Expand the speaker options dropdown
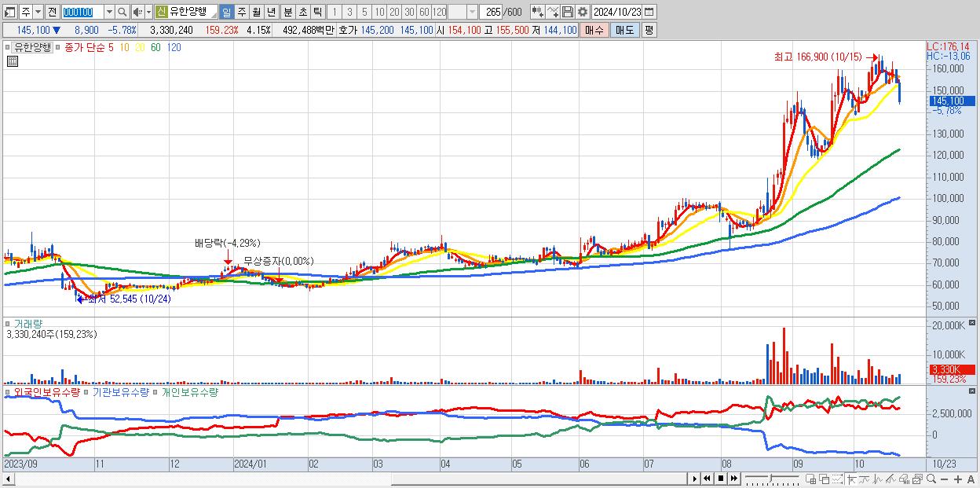 148,12
